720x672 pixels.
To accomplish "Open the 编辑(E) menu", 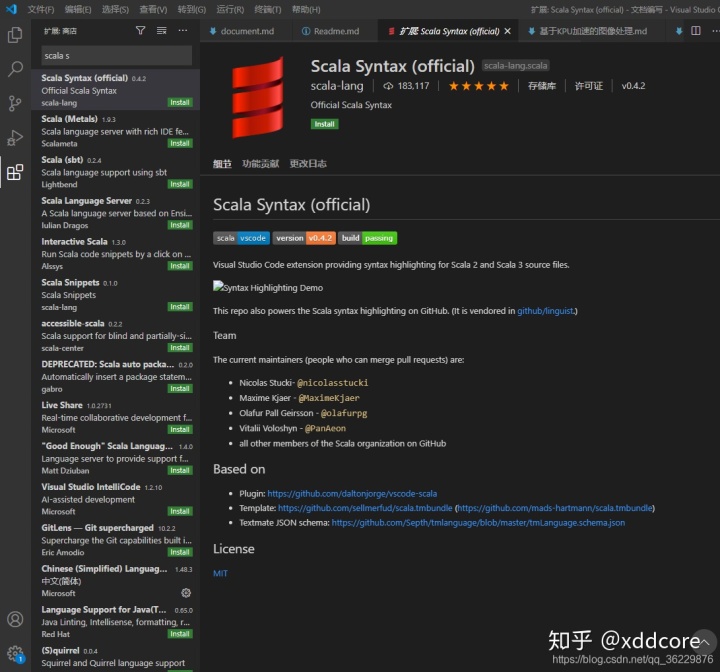I will click(78, 9).
